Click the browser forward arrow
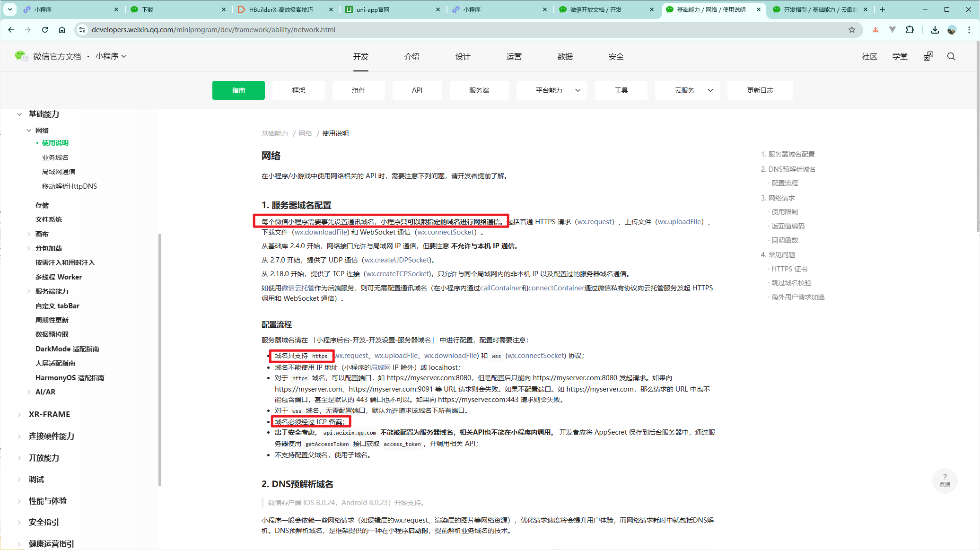This screenshot has width=980, height=550. (x=28, y=30)
